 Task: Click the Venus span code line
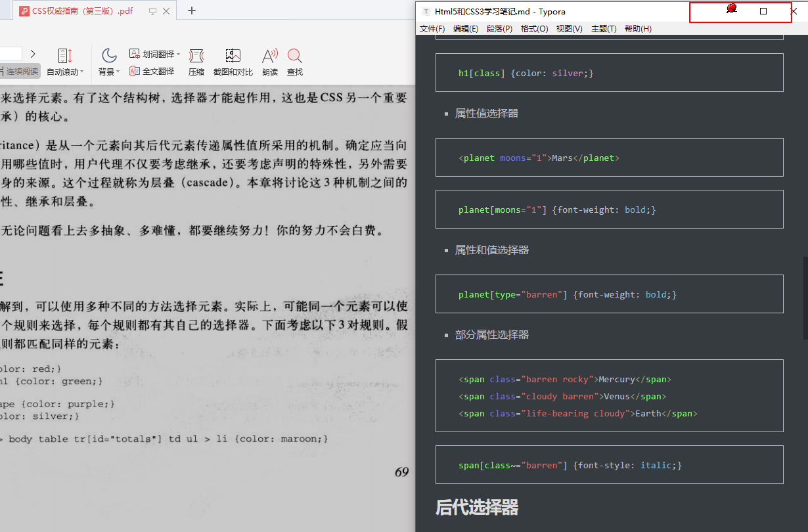click(x=562, y=396)
